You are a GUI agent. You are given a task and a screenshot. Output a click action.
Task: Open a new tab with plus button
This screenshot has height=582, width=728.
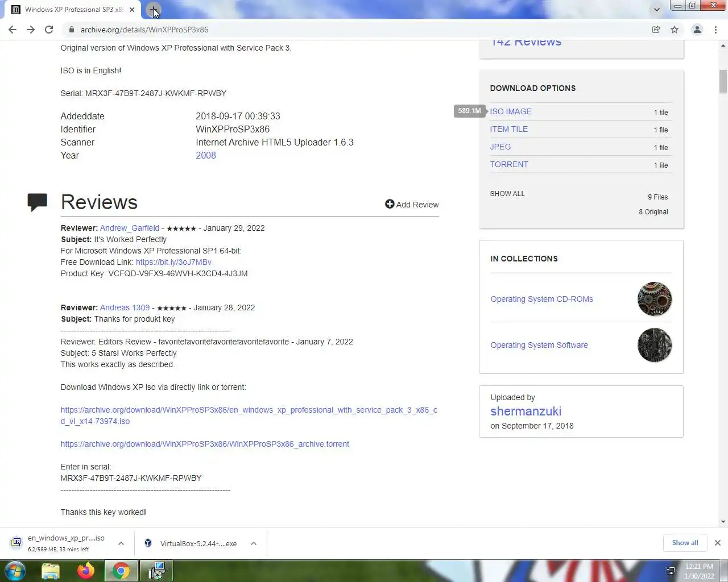(154, 10)
